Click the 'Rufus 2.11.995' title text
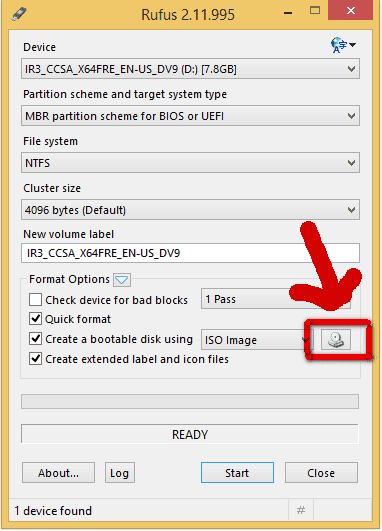This screenshot has height=531, width=382. point(188,15)
